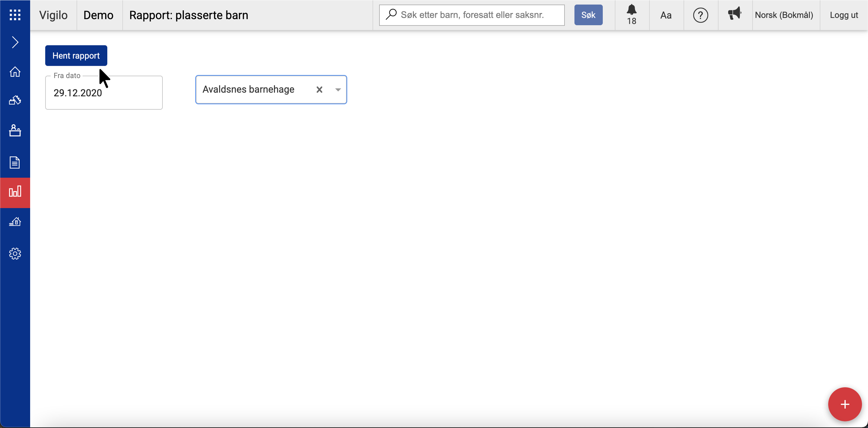Open the building blocks icon in sidebar

point(15,100)
